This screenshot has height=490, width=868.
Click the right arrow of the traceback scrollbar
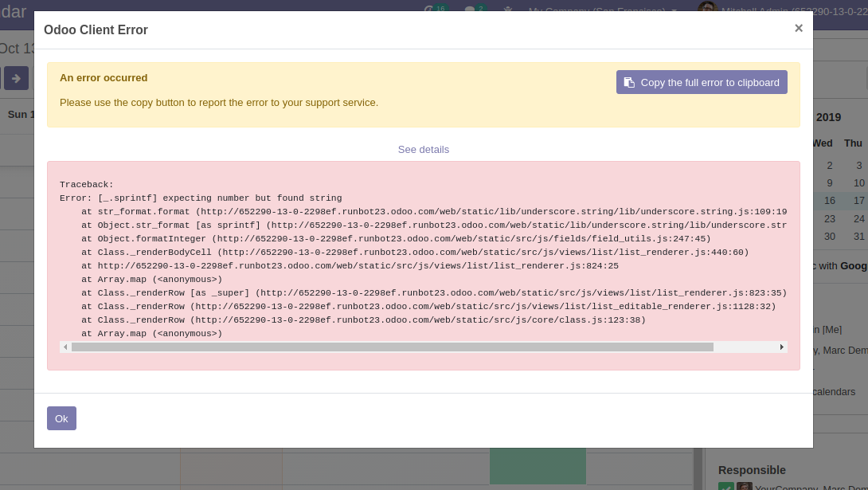click(781, 347)
